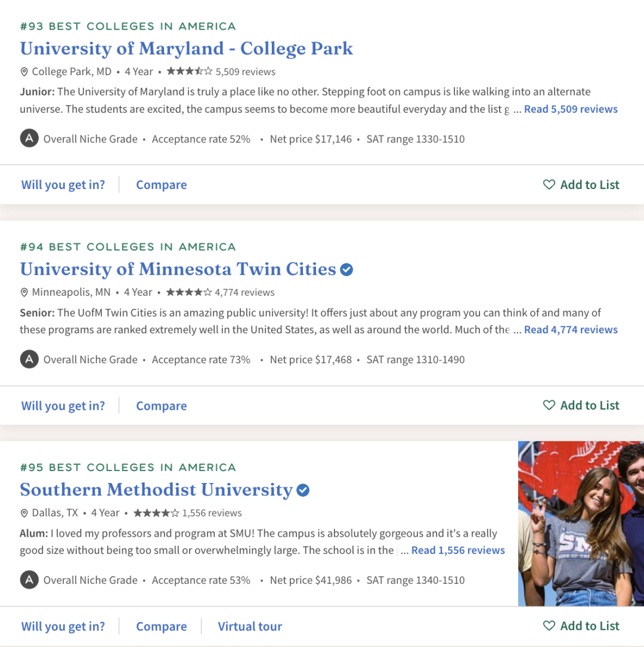Click verified checkmark beside Southern Methodist University

[x=303, y=490]
